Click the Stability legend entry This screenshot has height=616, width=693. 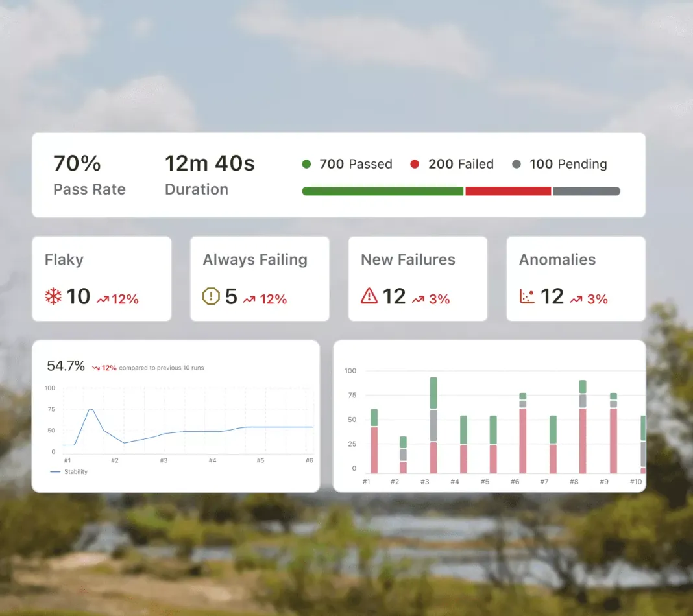pyautogui.click(x=69, y=472)
